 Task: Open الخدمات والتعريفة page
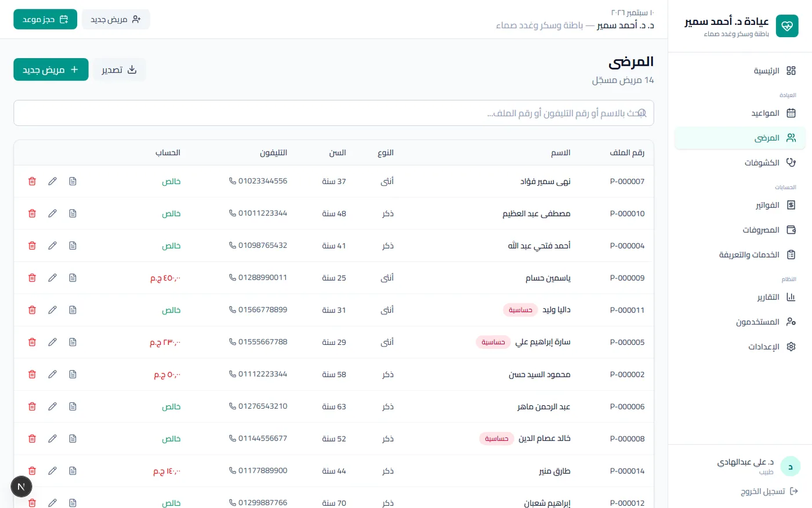(x=740, y=255)
